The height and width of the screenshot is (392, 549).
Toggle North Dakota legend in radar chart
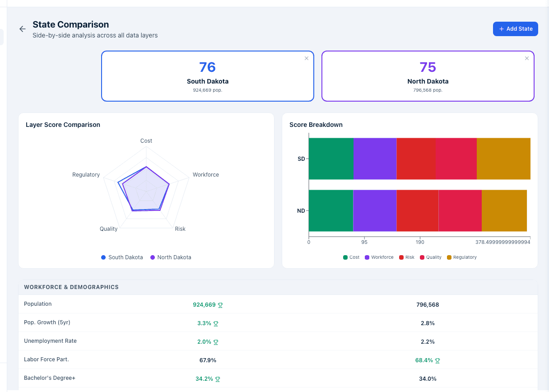click(x=171, y=257)
